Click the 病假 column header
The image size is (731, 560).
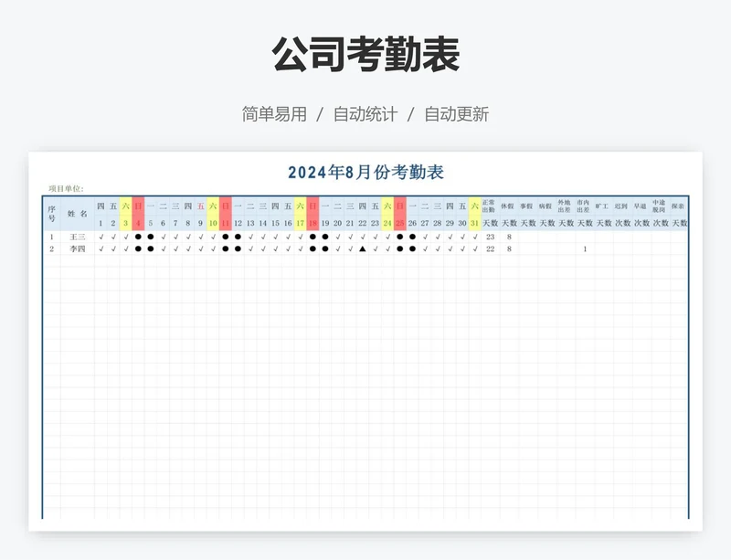pyautogui.click(x=546, y=206)
